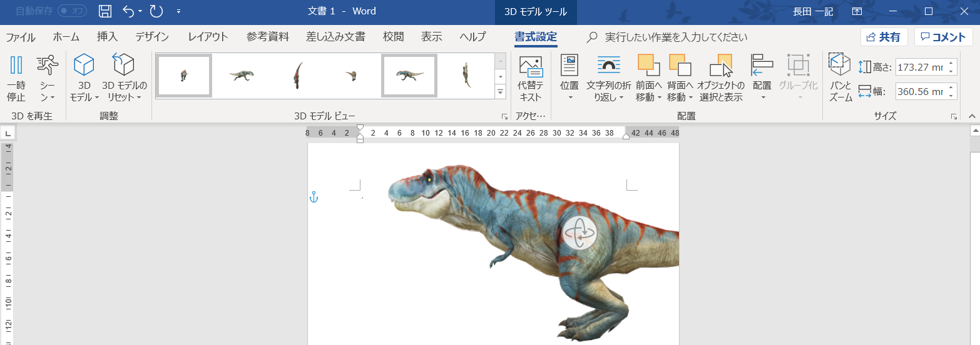Open the 配置 align dropdown
The image size is (980, 345).
762,79
